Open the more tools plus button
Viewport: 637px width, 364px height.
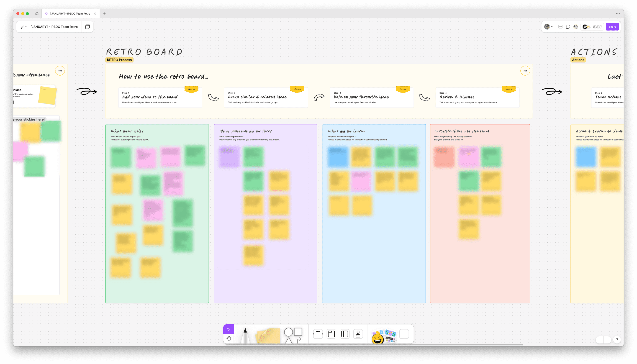[404, 334]
